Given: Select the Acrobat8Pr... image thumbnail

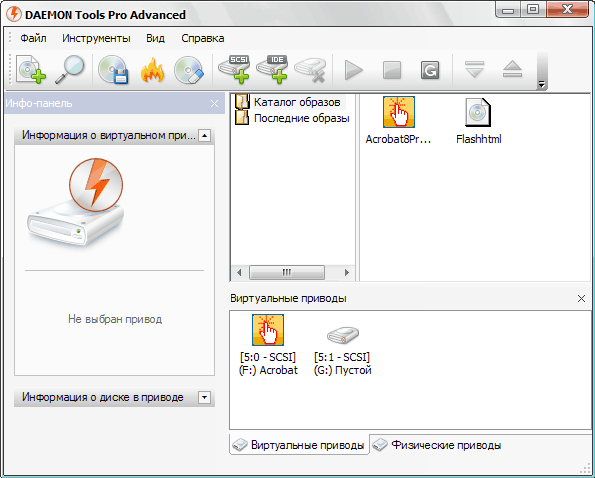Looking at the screenshot, I should (x=398, y=121).
